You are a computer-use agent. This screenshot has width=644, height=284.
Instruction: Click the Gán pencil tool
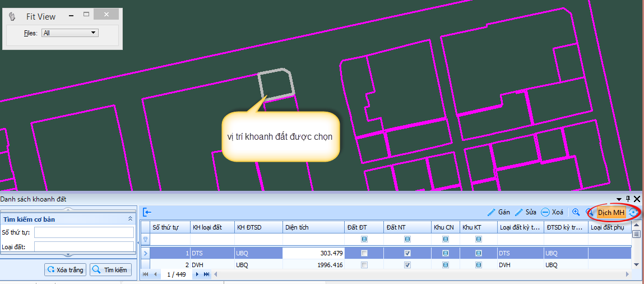pos(498,212)
